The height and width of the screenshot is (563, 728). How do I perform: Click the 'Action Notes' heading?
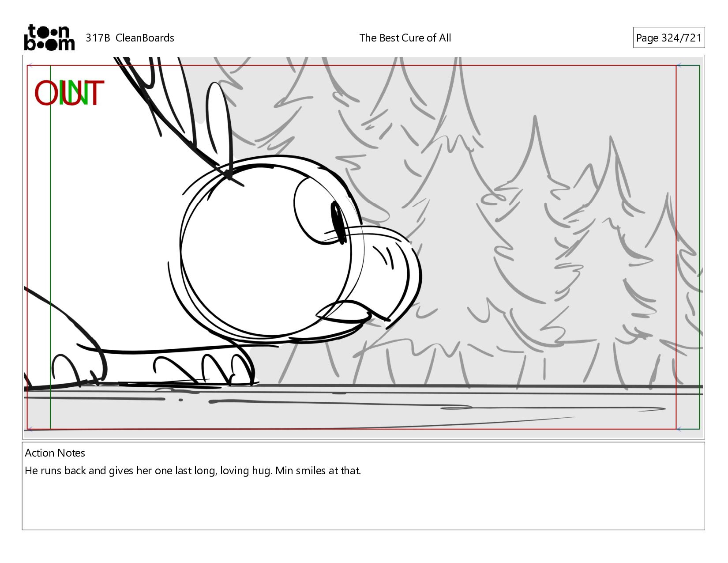55,453
